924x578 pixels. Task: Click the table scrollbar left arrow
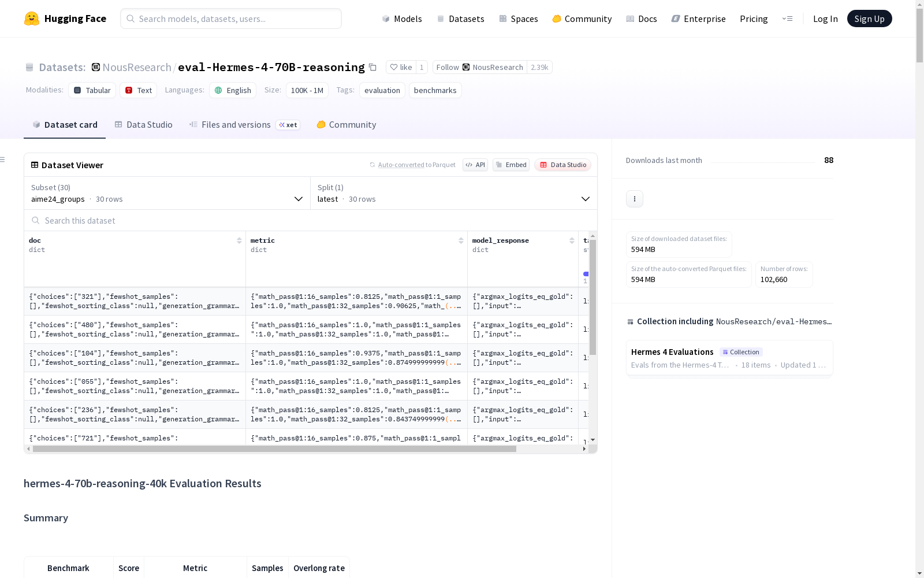[x=28, y=449]
